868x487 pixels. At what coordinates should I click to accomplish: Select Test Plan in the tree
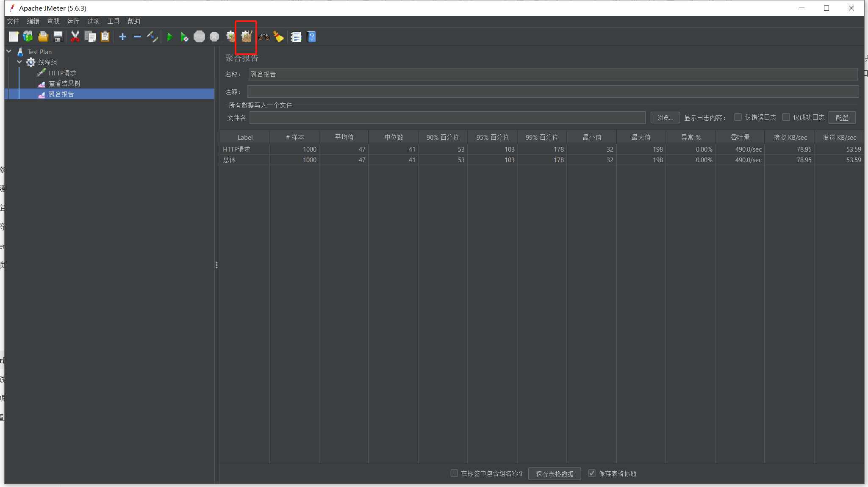point(39,52)
